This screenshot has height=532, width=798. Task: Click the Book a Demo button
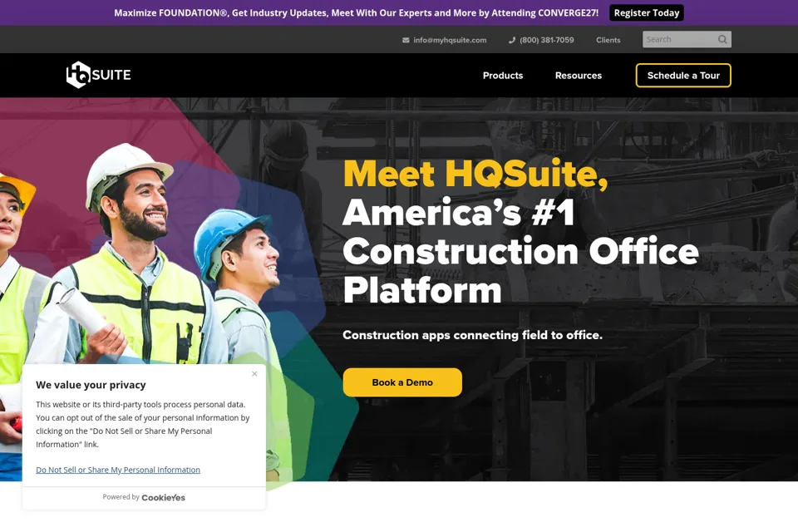[x=402, y=382]
